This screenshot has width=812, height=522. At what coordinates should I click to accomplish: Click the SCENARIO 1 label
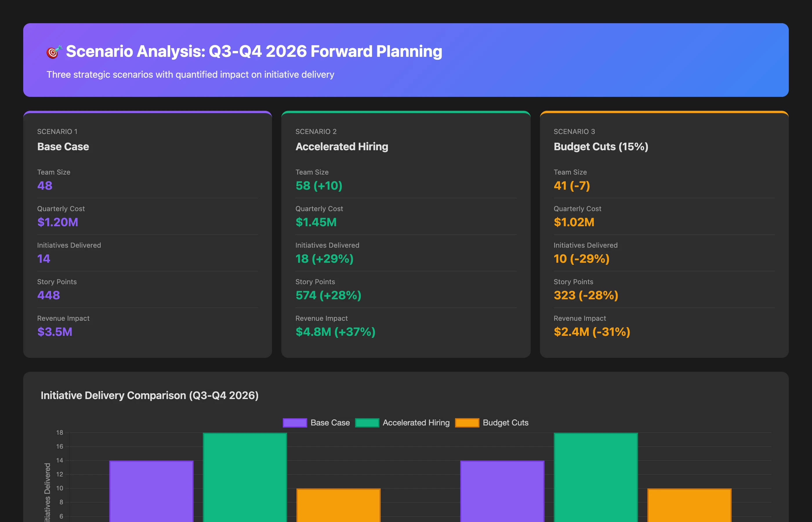point(57,132)
